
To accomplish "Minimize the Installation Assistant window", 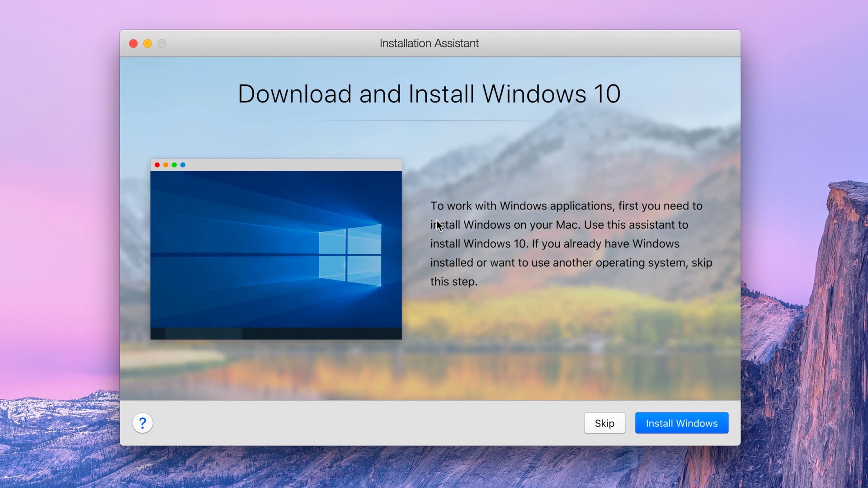I will (147, 43).
